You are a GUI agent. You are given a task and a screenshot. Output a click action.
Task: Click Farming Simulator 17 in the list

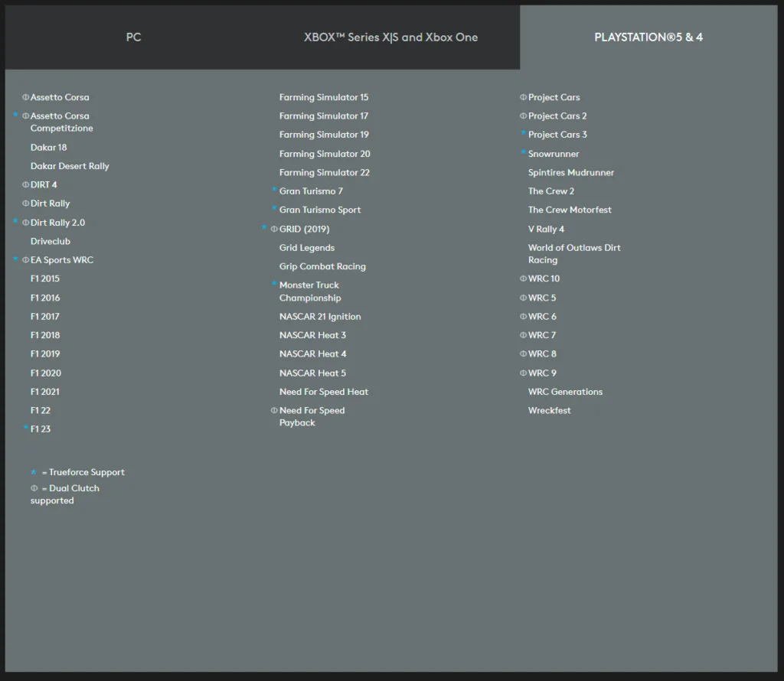click(x=324, y=116)
